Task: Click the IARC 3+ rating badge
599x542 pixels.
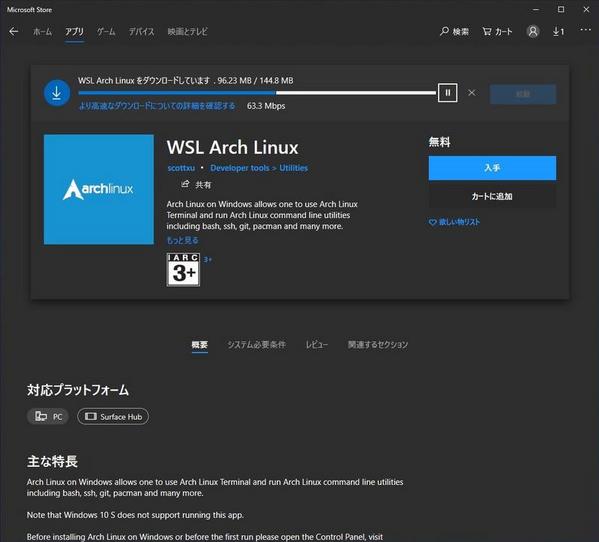Action: pyautogui.click(x=183, y=270)
